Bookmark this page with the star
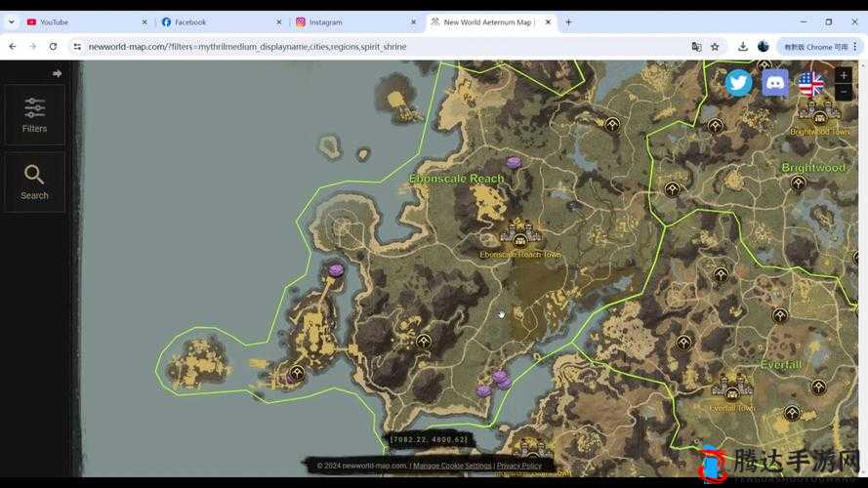This screenshot has width=868, height=488. click(715, 47)
